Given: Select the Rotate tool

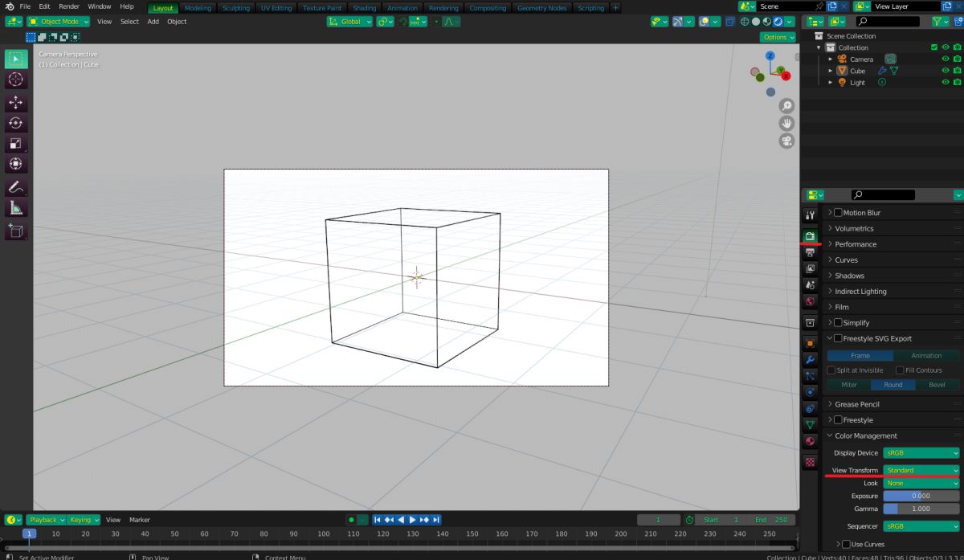Looking at the screenshot, I should point(16,123).
